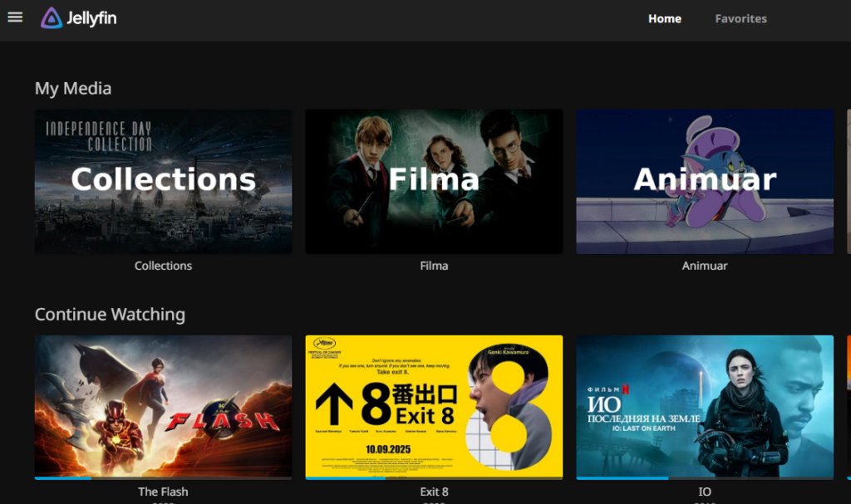This screenshot has height=504, width=851.
Task: Click the Animuar text label below card
Action: click(x=705, y=266)
